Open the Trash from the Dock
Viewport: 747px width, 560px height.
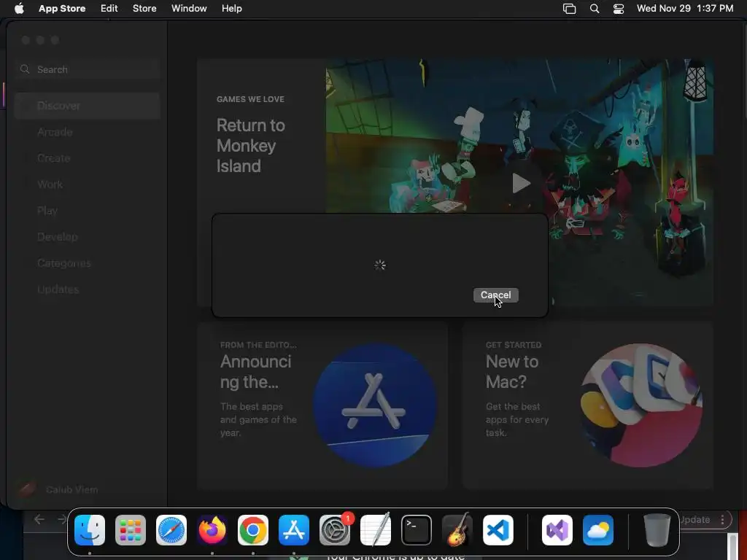click(x=657, y=530)
